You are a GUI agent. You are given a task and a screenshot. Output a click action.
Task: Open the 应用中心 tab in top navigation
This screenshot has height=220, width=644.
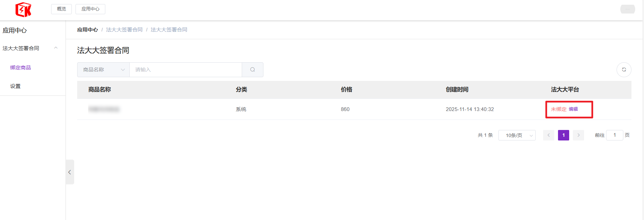click(90, 9)
